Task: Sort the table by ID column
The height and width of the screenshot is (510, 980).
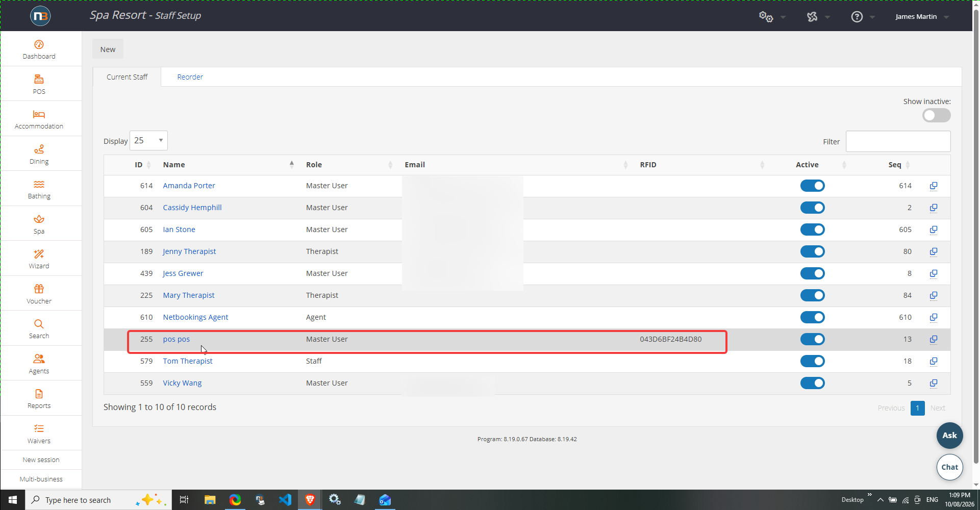Action: click(x=142, y=165)
